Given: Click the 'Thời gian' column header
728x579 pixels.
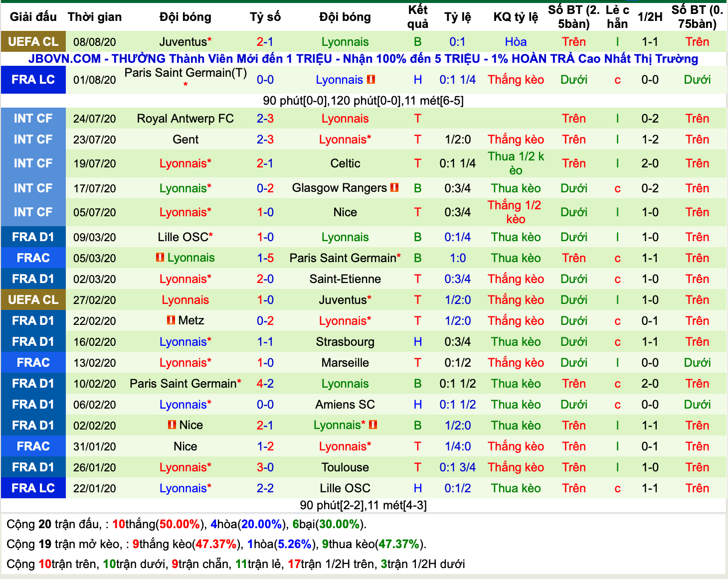Looking at the screenshot, I should [95, 17].
